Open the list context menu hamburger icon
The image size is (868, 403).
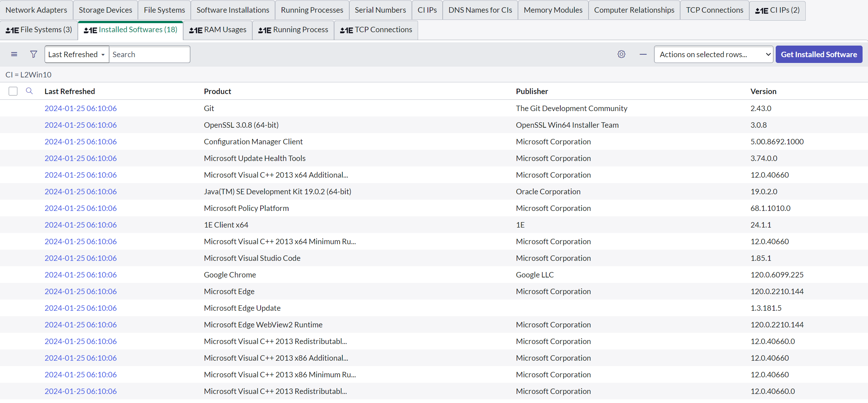click(14, 54)
